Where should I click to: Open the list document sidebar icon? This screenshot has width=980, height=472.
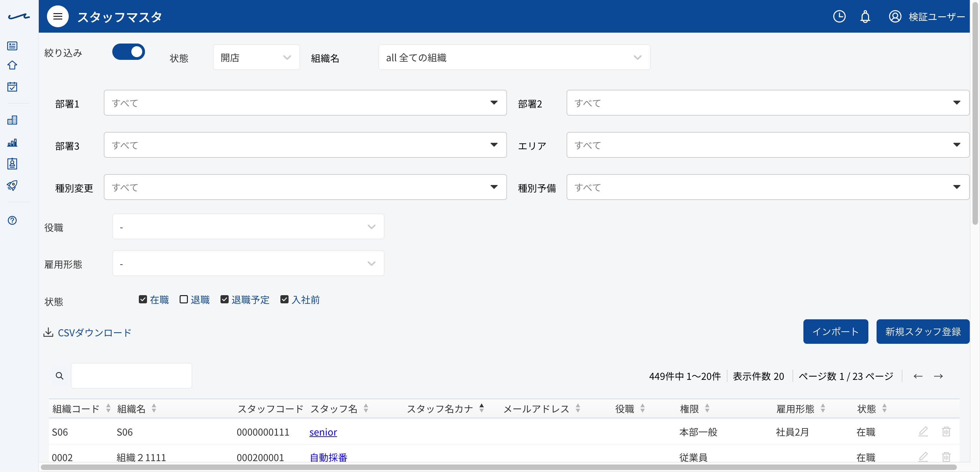12,46
